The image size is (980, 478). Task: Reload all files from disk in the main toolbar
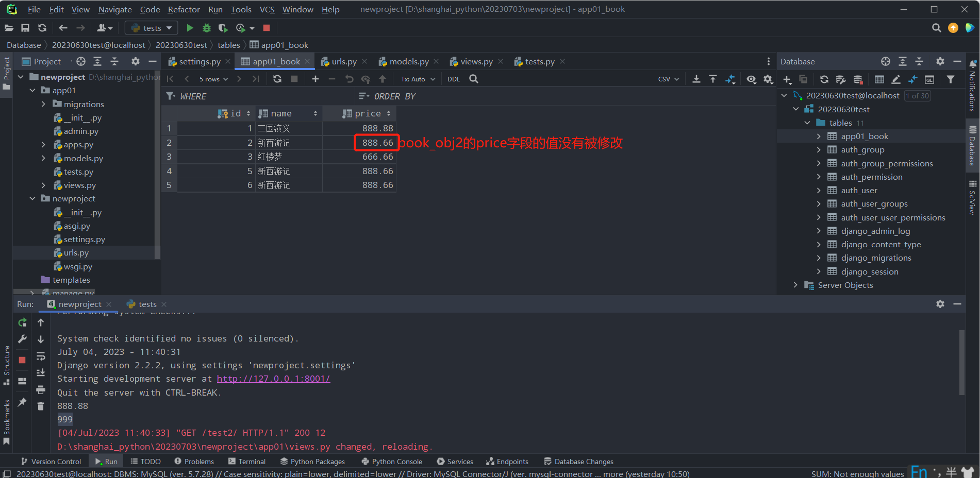(42, 28)
